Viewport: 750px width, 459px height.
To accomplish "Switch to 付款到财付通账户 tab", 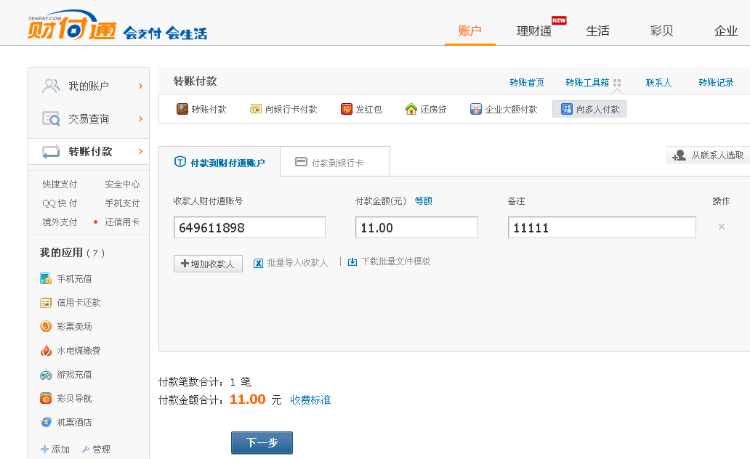I will pyautogui.click(x=220, y=162).
